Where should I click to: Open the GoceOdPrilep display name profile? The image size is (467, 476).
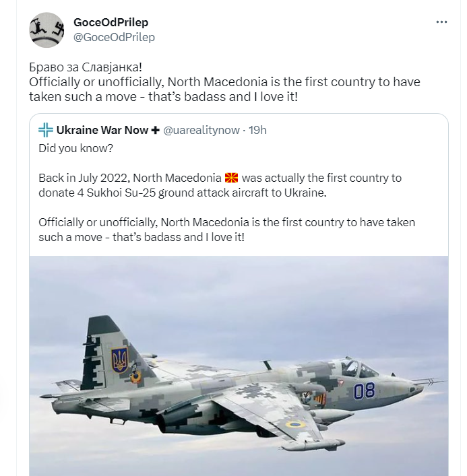point(111,22)
